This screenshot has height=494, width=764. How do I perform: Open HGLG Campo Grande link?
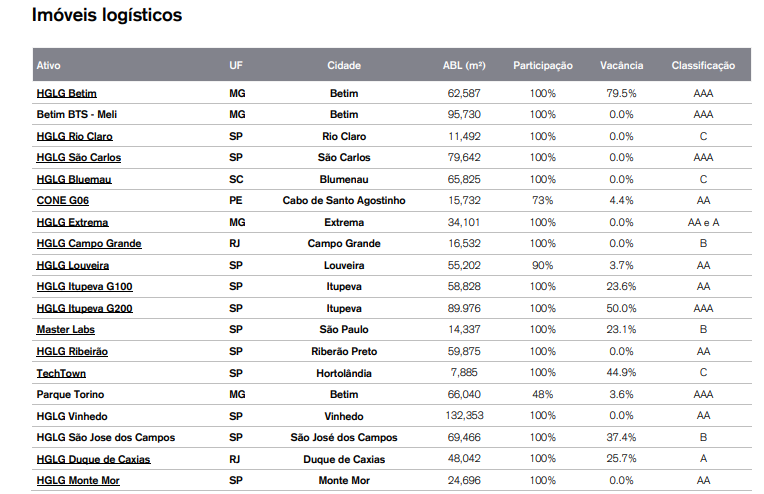89,244
